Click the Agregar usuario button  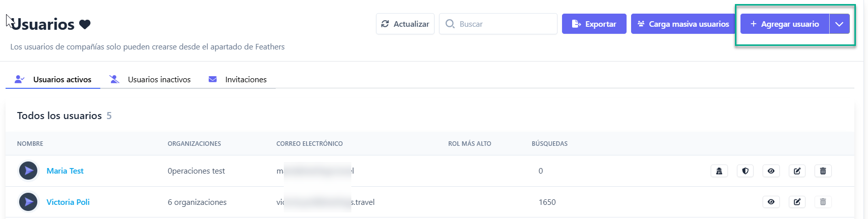click(784, 24)
